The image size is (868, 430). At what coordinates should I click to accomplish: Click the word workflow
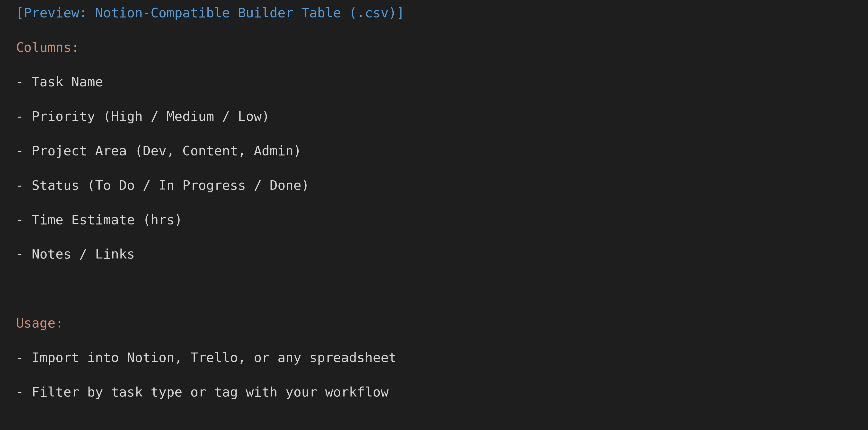pos(357,392)
